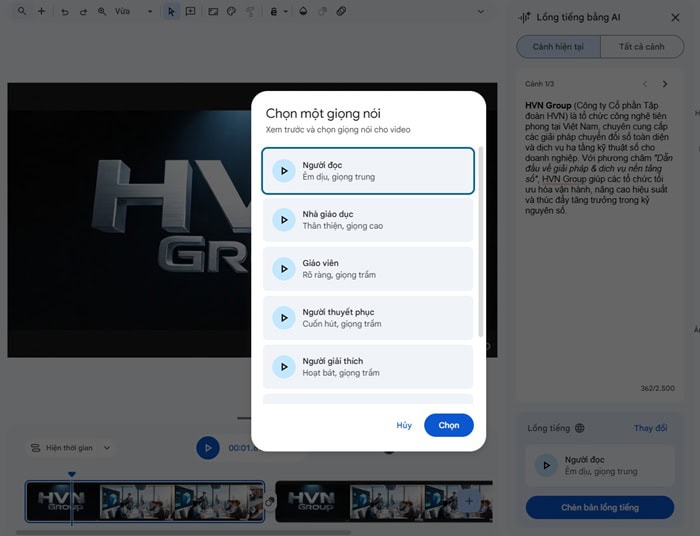Viewport: 700px width, 536px height.
Task: Click the Thay đổi link
Action: point(650,428)
